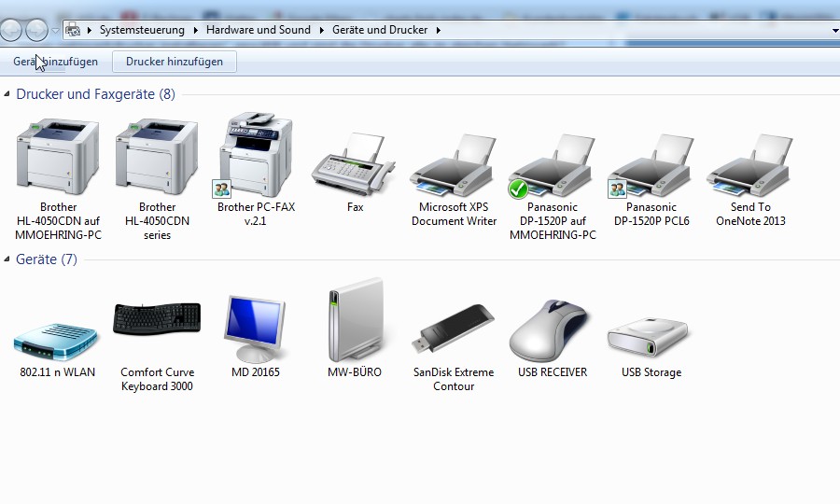Click the label 'SanDisk Extreme Contour'
This screenshot has width=840, height=504.
[x=454, y=379]
